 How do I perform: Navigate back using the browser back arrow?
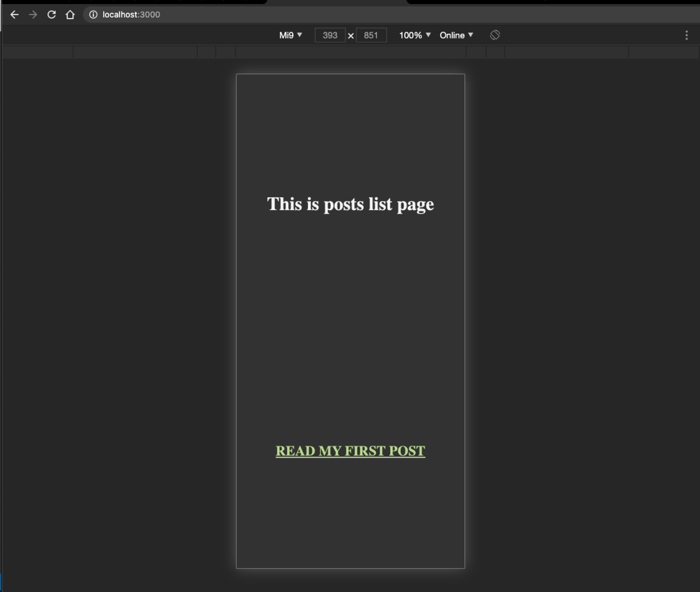[14, 15]
